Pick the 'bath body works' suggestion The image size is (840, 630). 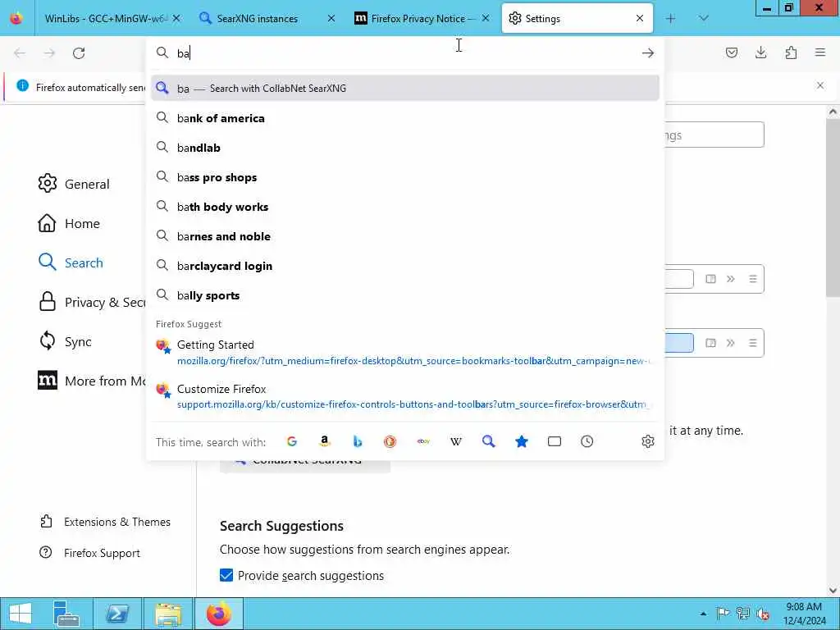click(x=405, y=207)
